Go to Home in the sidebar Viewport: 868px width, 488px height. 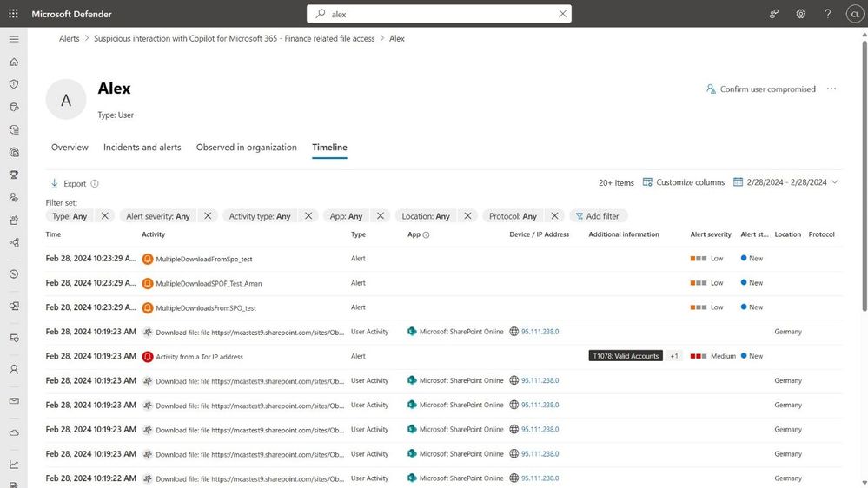tap(14, 62)
